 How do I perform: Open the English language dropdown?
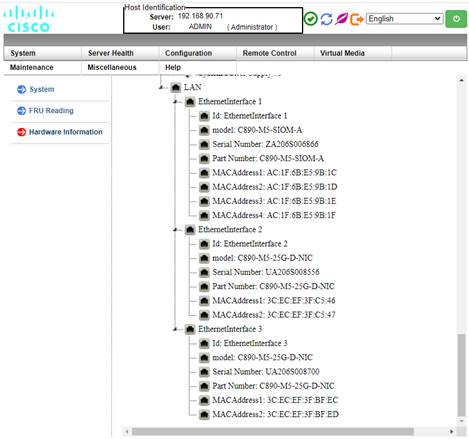[404, 19]
